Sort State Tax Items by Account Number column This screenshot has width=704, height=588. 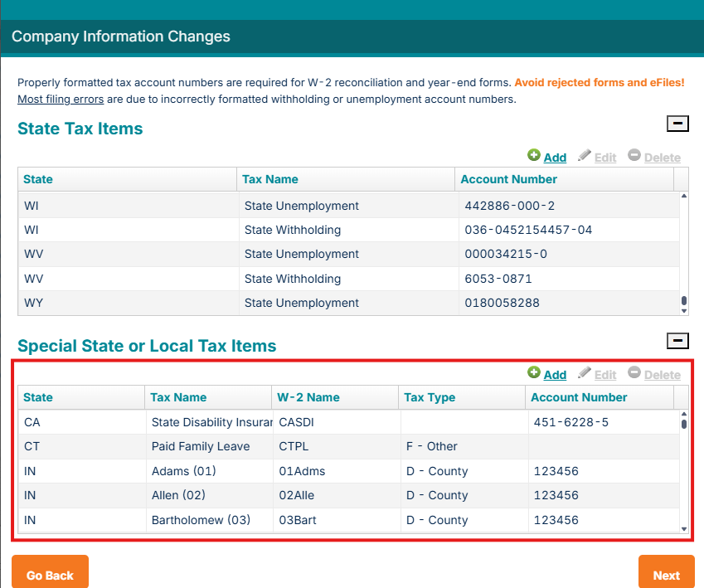(565, 179)
